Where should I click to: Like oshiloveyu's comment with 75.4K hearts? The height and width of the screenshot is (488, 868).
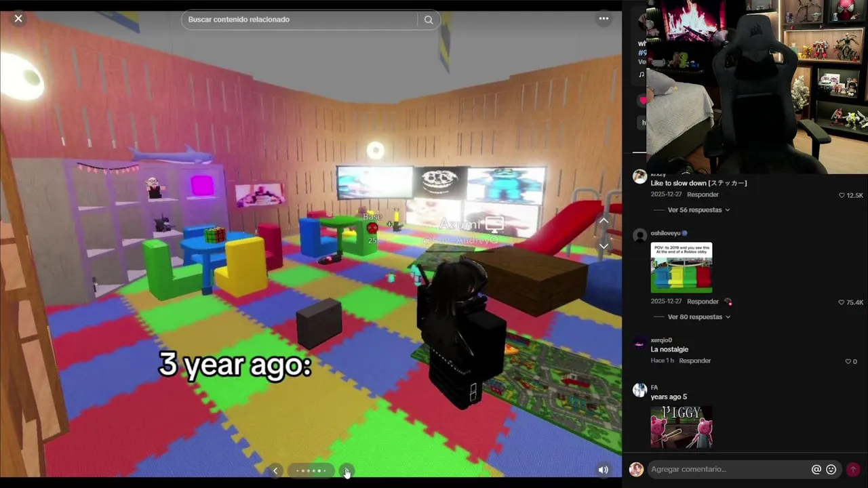(x=842, y=302)
